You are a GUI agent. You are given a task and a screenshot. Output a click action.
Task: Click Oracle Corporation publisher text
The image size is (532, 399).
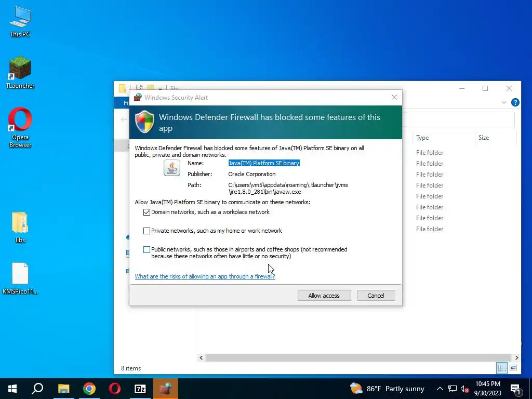pyautogui.click(x=252, y=174)
